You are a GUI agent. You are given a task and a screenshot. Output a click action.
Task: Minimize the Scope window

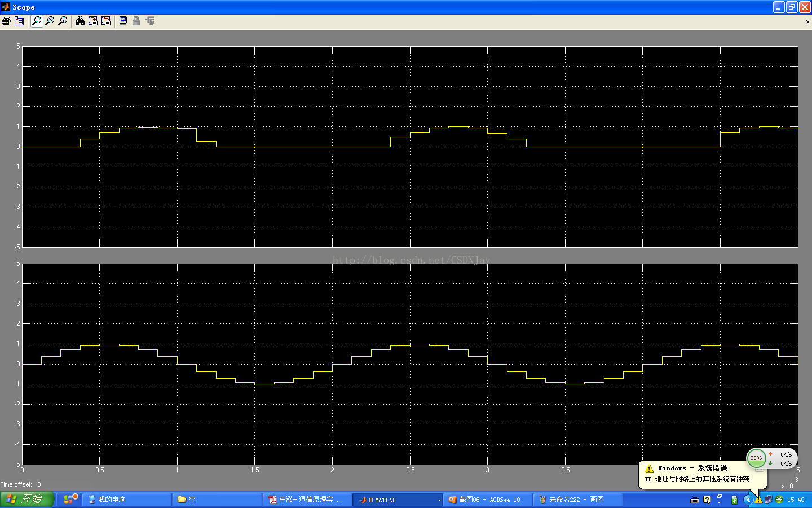click(779, 7)
